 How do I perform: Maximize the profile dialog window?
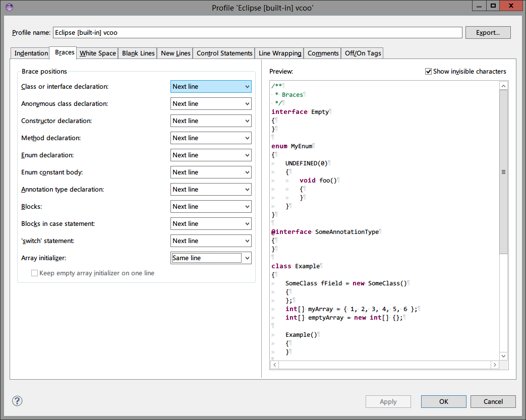click(x=493, y=6)
